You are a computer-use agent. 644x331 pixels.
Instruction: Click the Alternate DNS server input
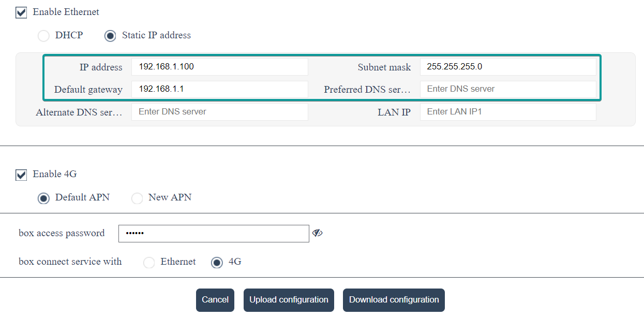click(x=219, y=112)
